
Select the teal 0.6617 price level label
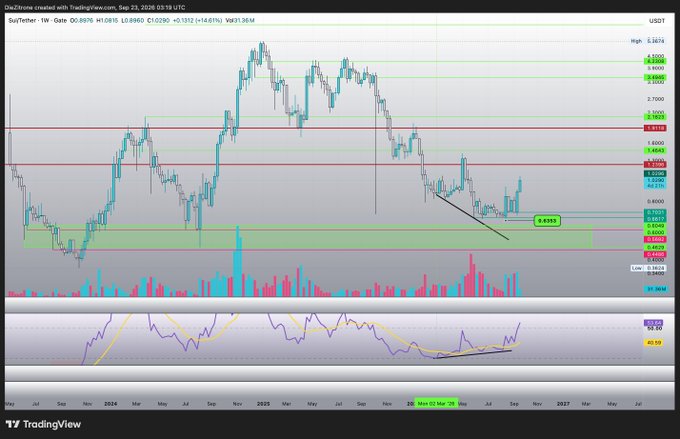coord(655,219)
